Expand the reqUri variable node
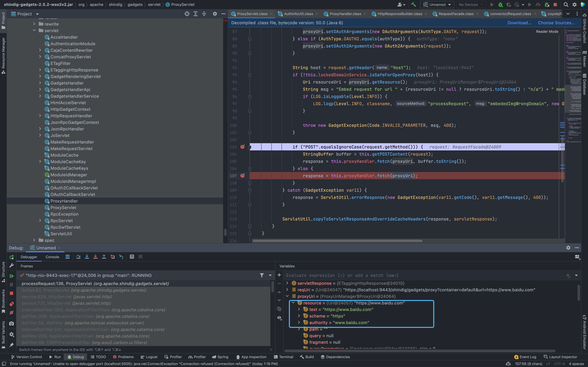Image resolution: width=588 pixels, height=367 pixels. tap(287, 290)
